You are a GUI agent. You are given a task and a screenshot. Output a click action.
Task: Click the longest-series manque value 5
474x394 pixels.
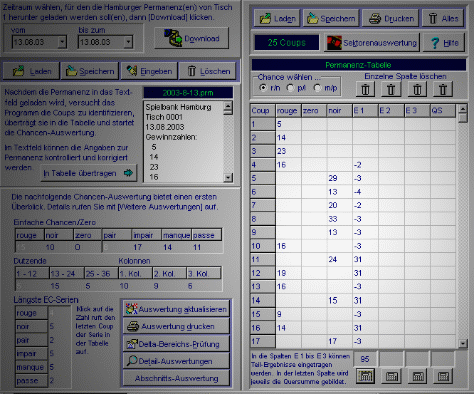click(52, 367)
